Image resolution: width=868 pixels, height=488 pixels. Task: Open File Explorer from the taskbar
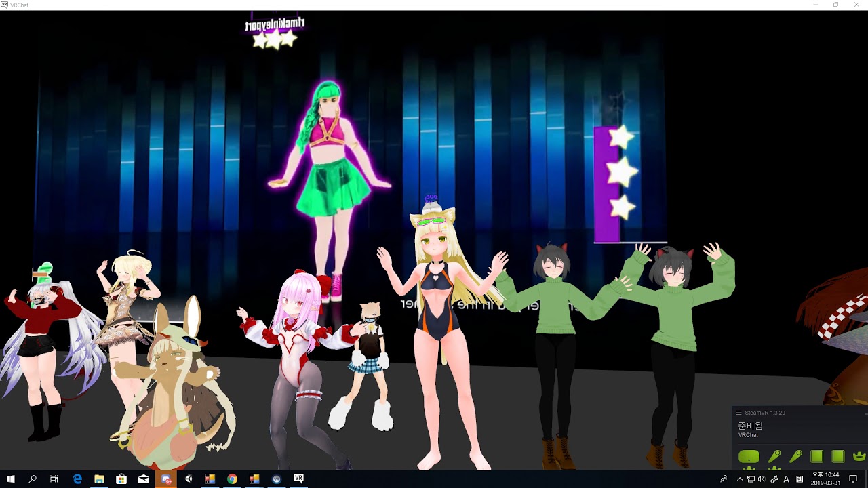tap(99, 479)
